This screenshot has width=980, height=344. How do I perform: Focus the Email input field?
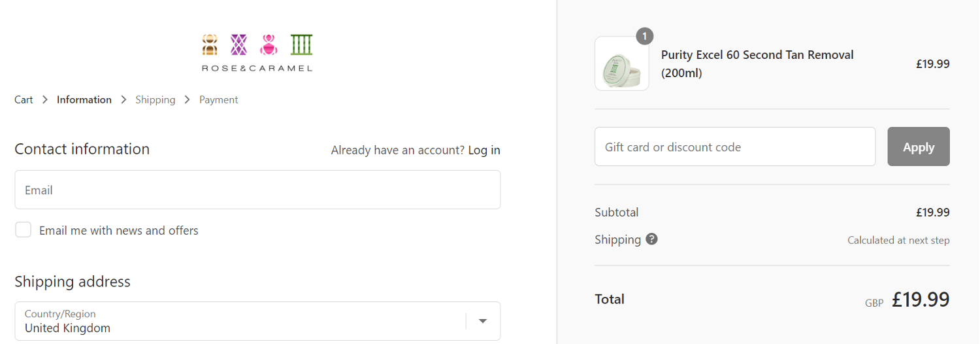(257, 190)
